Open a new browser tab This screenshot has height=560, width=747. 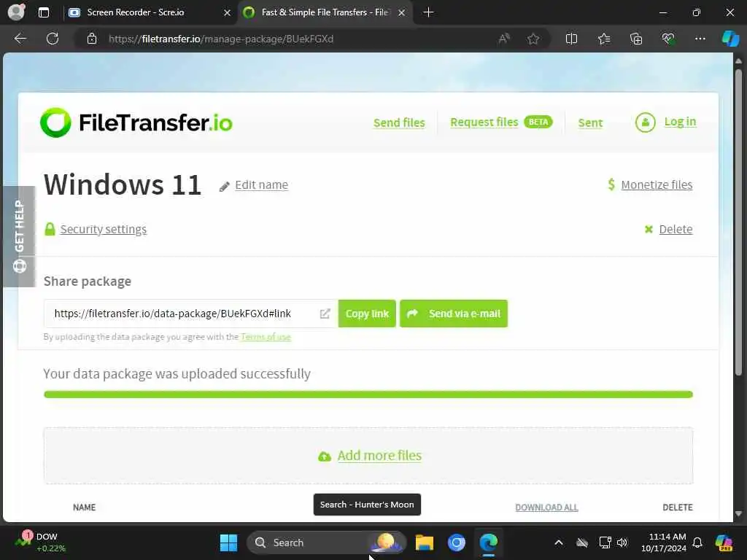pos(428,12)
